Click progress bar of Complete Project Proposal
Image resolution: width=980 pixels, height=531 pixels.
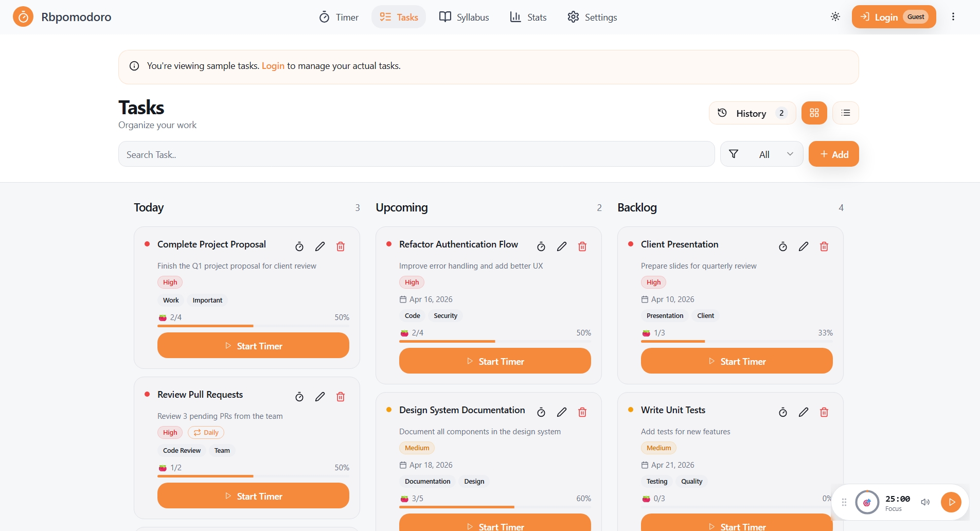pos(253,326)
